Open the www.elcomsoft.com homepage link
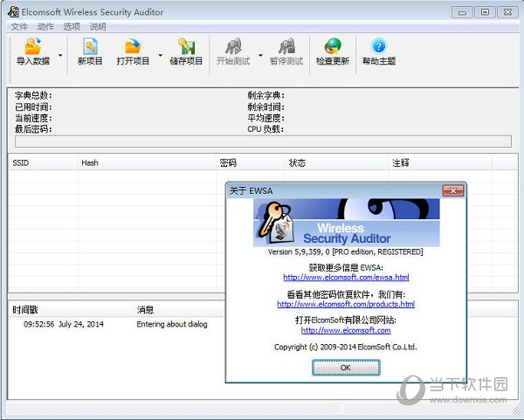The width and height of the screenshot is (524, 420). [346, 330]
